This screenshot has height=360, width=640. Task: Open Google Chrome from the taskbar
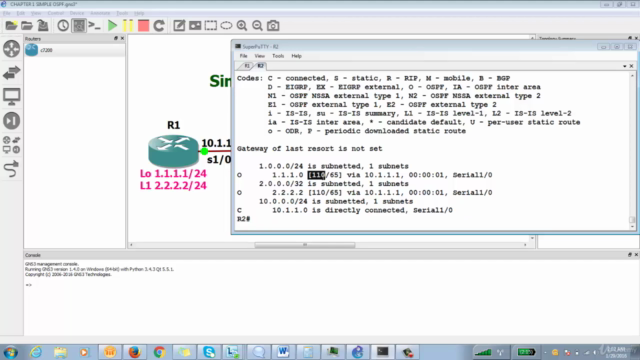tap(159, 352)
